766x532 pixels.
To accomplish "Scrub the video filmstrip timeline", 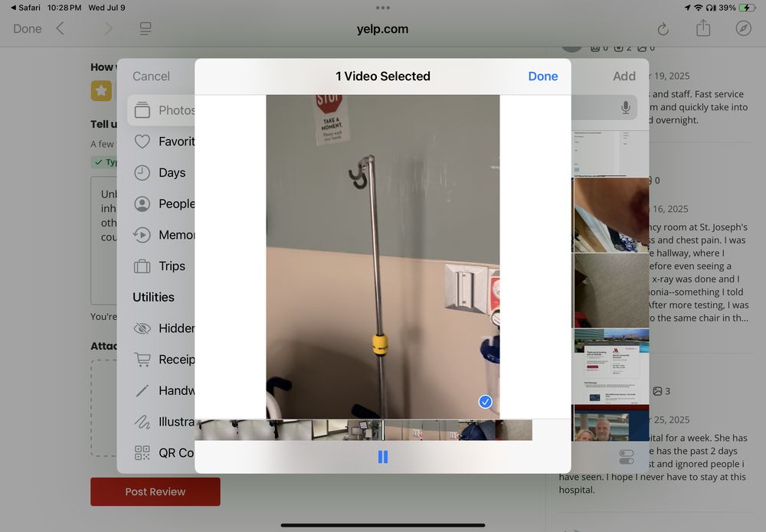I will tap(364, 429).
